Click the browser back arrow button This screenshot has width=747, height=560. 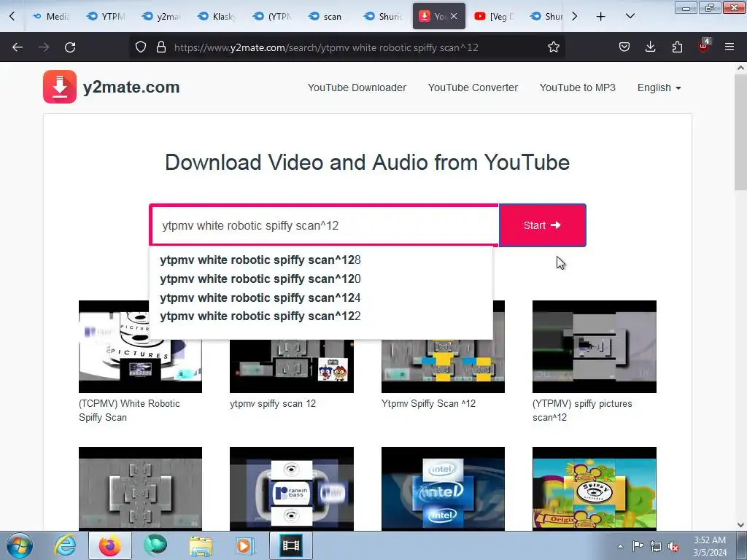click(18, 47)
